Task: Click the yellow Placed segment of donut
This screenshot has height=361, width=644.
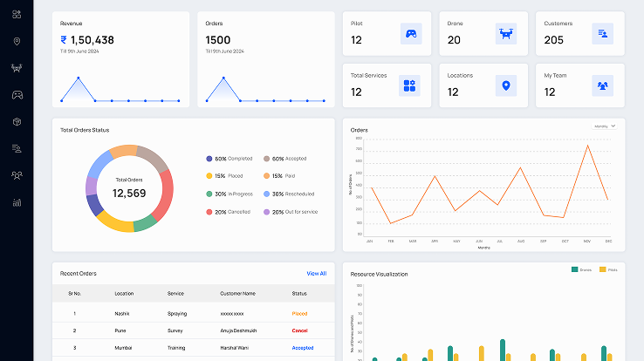Action: click(x=116, y=222)
